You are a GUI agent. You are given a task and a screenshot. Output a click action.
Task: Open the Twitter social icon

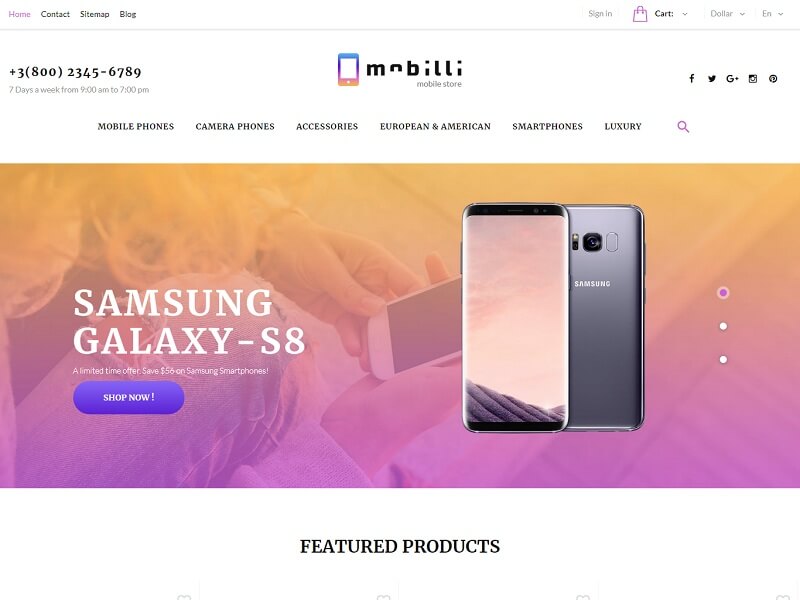click(712, 79)
